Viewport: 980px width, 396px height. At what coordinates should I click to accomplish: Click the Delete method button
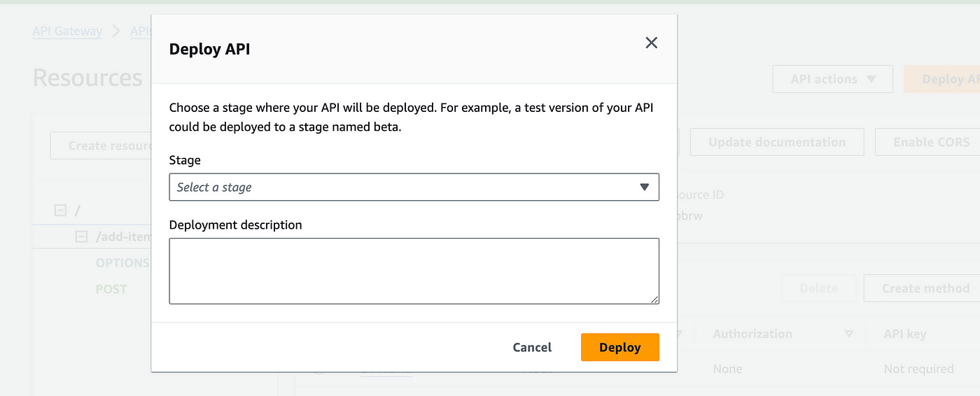(x=818, y=288)
